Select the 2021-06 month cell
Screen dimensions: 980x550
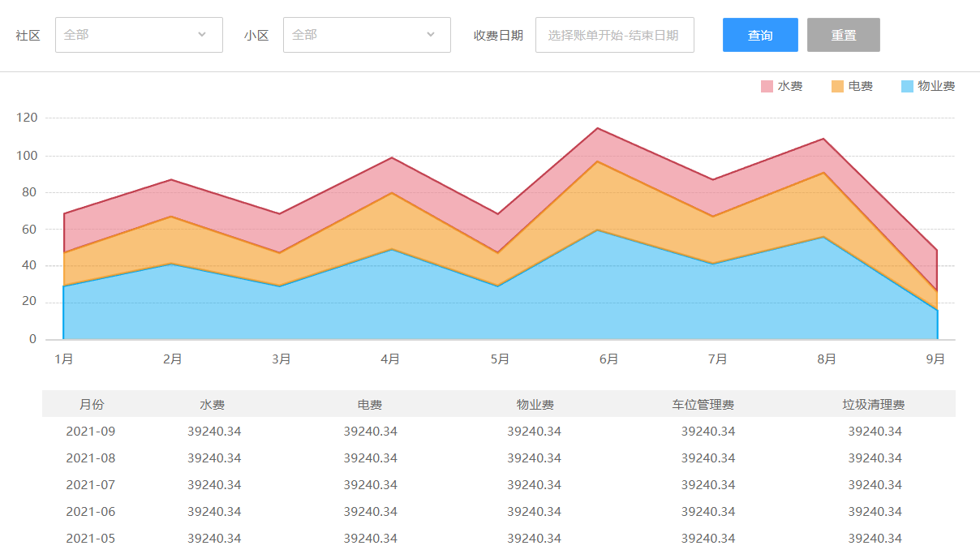tap(91, 512)
